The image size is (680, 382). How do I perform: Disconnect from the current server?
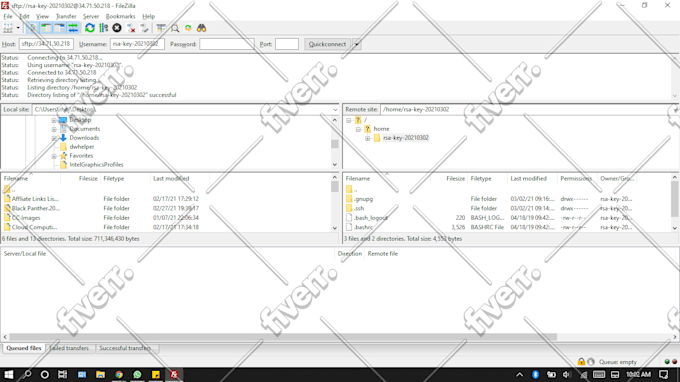pos(131,28)
